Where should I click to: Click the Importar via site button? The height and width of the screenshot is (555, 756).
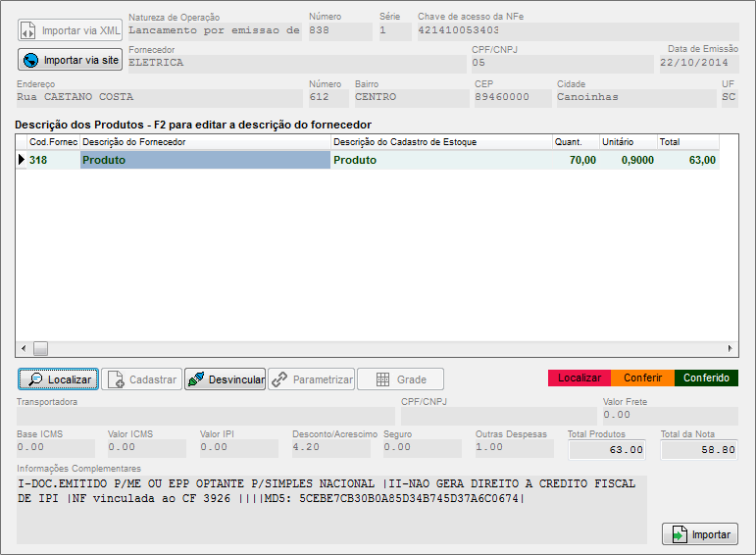[70, 60]
